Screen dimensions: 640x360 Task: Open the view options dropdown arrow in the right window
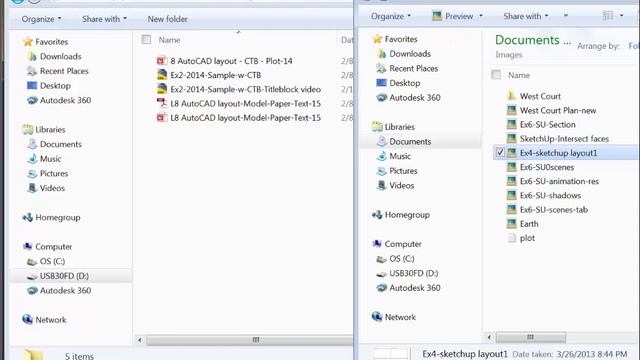click(622, 16)
